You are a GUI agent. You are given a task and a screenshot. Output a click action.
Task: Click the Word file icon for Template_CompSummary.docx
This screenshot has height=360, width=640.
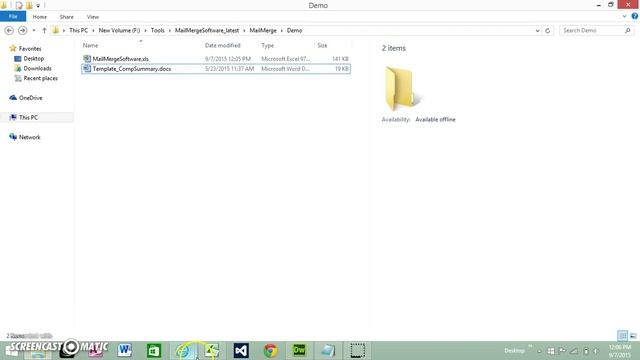click(x=87, y=69)
